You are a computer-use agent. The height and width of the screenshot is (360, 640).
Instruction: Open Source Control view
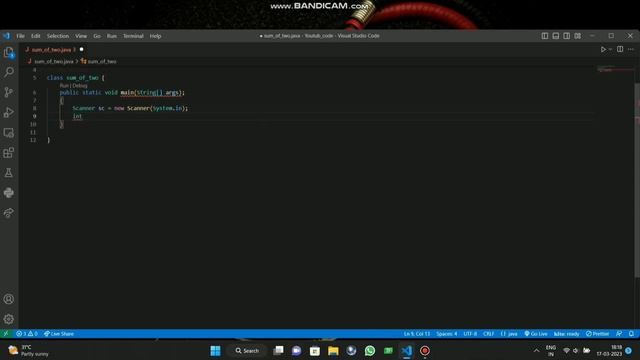click(9, 92)
